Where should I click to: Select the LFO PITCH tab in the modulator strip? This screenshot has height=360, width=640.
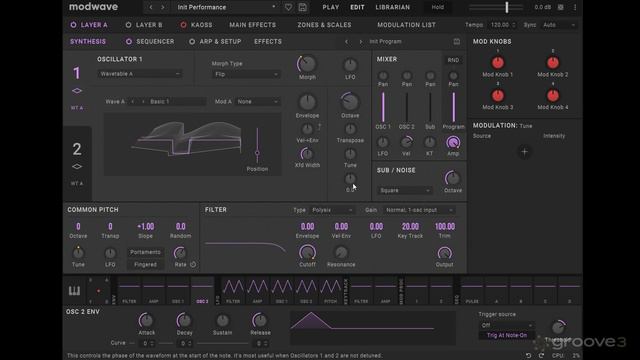pos(330,291)
